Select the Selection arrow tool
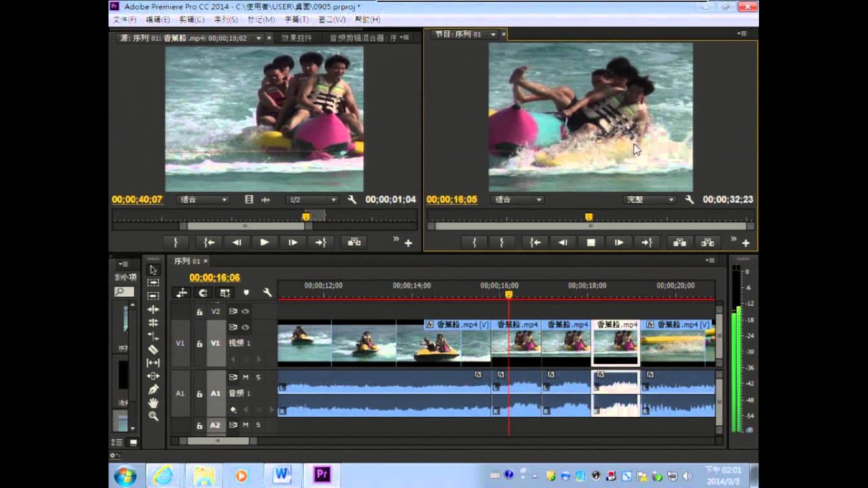The width and height of the screenshot is (868, 488). 153,270
